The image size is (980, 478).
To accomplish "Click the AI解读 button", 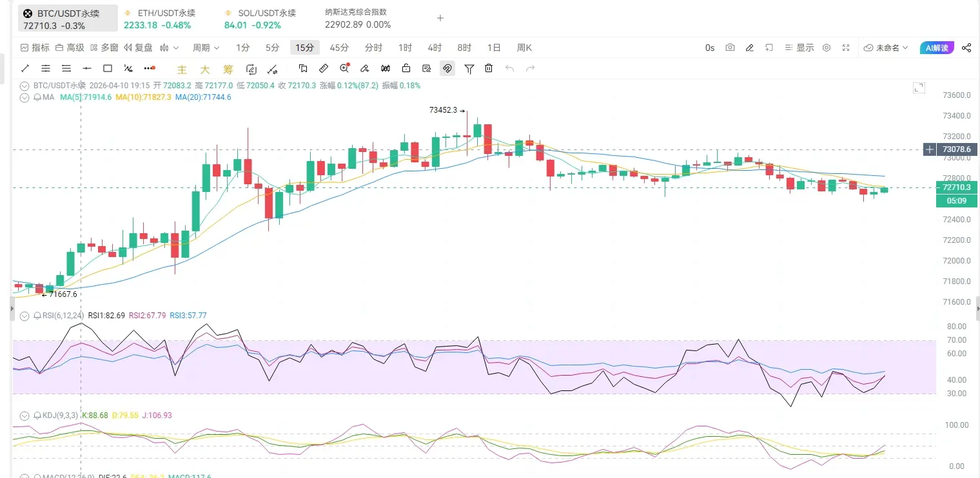I will (937, 48).
